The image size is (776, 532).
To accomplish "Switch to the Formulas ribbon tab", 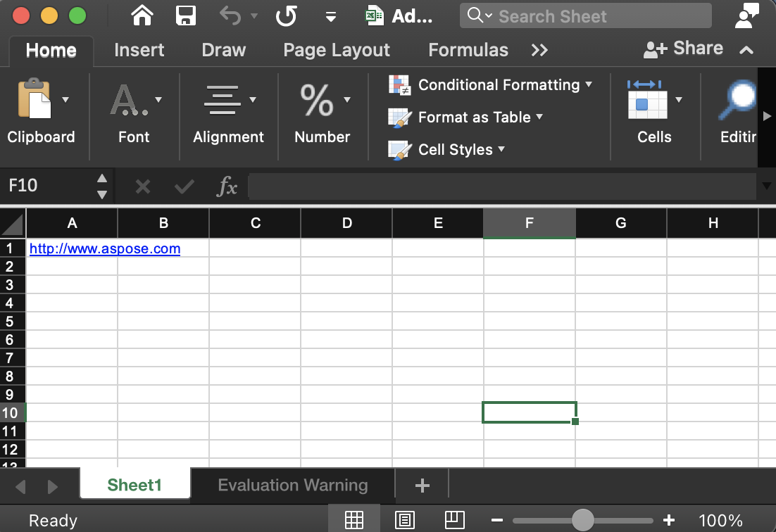I will tap(468, 50).
